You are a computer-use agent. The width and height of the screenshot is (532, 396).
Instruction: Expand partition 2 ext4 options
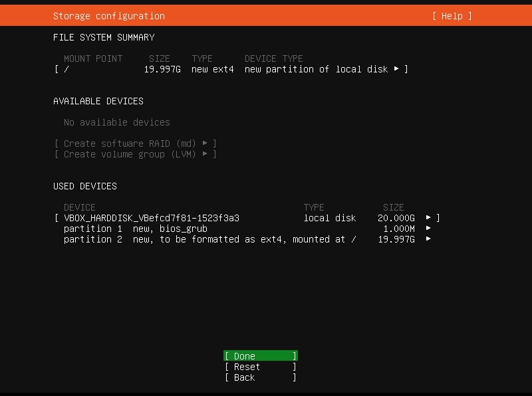[428, 239]
